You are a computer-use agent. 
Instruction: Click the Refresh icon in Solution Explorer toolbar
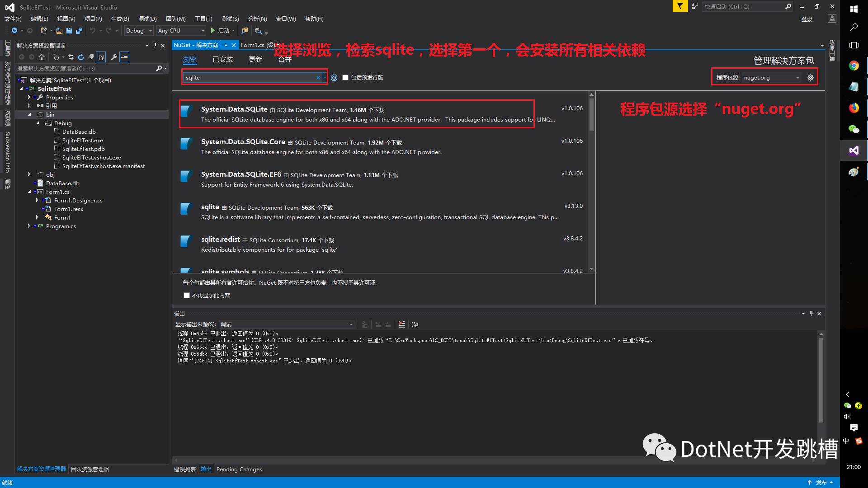point(81,57)
